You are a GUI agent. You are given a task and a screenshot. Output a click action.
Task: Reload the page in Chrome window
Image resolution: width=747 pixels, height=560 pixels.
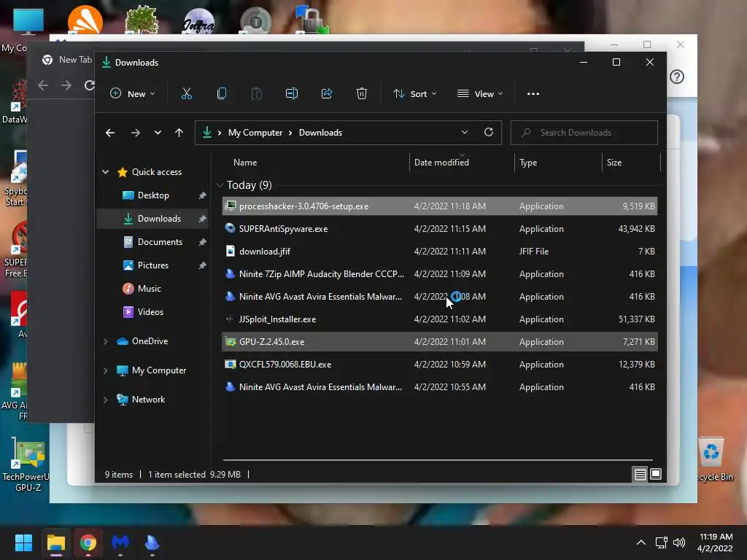[89, 85]
